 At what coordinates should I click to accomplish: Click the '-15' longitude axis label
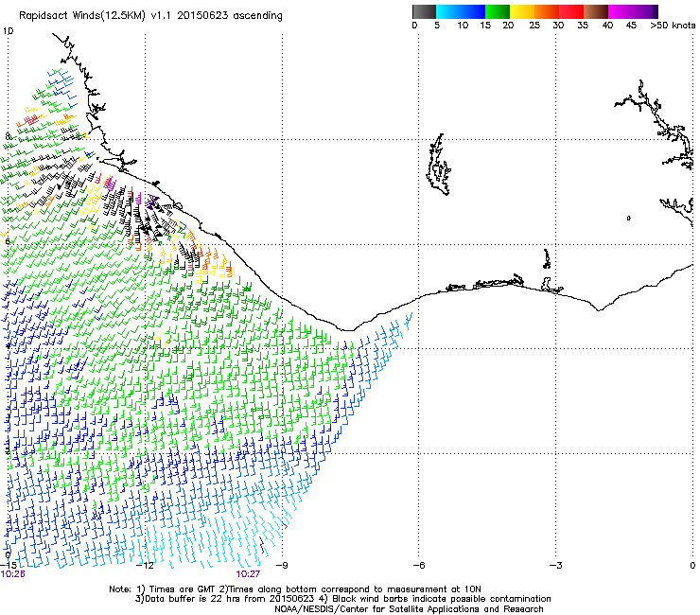click(9, 566)
